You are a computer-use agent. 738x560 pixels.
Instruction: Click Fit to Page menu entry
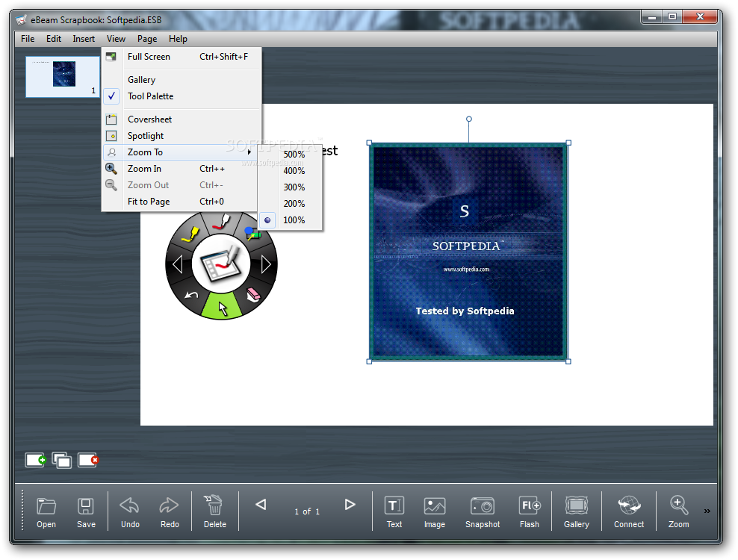tap(182, 202)
